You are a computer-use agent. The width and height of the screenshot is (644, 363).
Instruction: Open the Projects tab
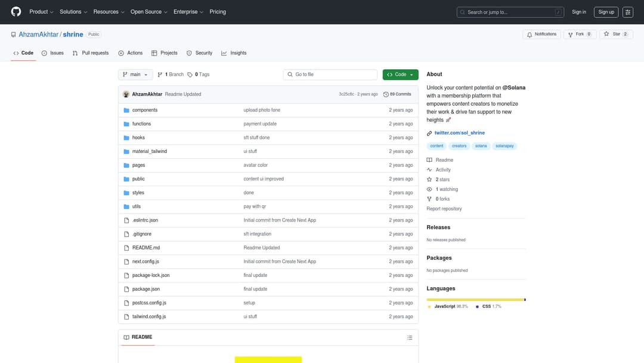tap(165, 53)
